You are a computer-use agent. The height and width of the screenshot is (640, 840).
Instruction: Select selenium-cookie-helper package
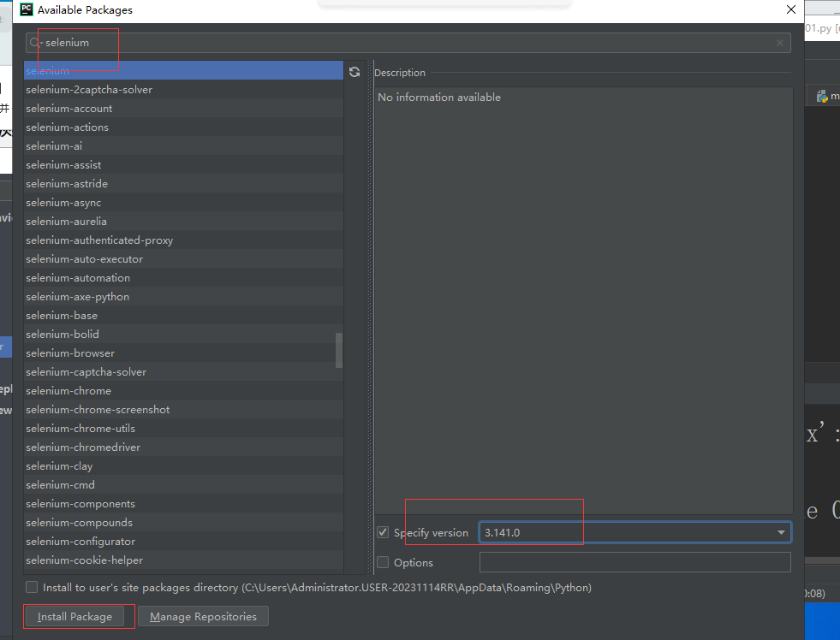(x=183, y=560)
